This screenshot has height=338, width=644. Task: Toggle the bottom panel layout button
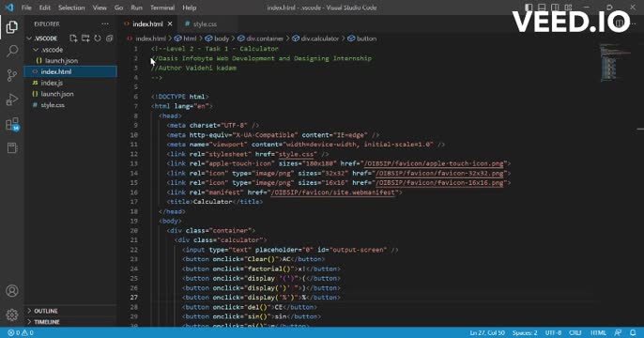point(542,8)
